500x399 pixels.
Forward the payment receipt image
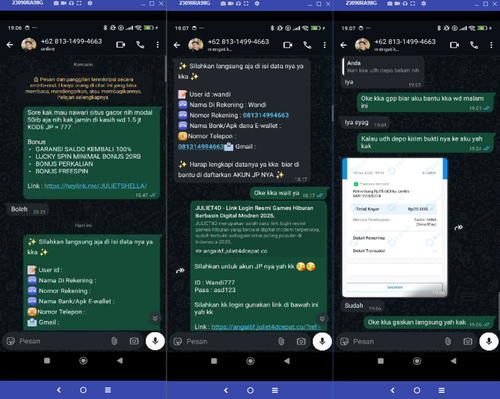tap(459, 227)
